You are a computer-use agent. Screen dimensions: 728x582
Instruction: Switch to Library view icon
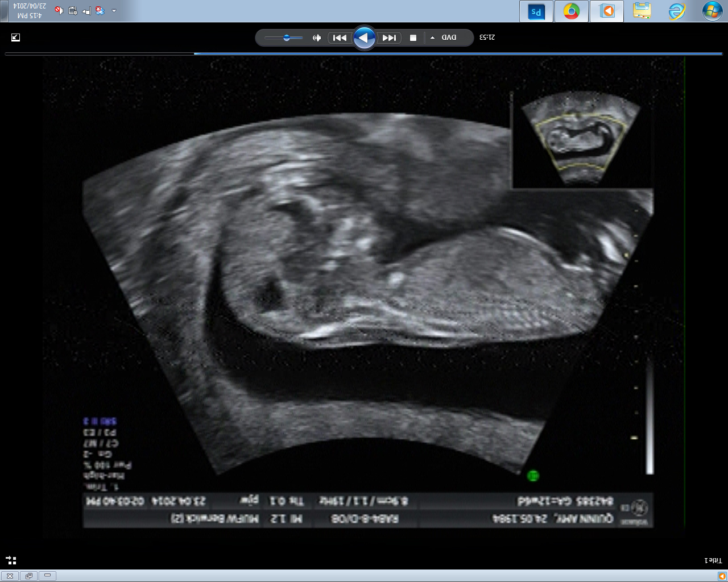(11, 560)
